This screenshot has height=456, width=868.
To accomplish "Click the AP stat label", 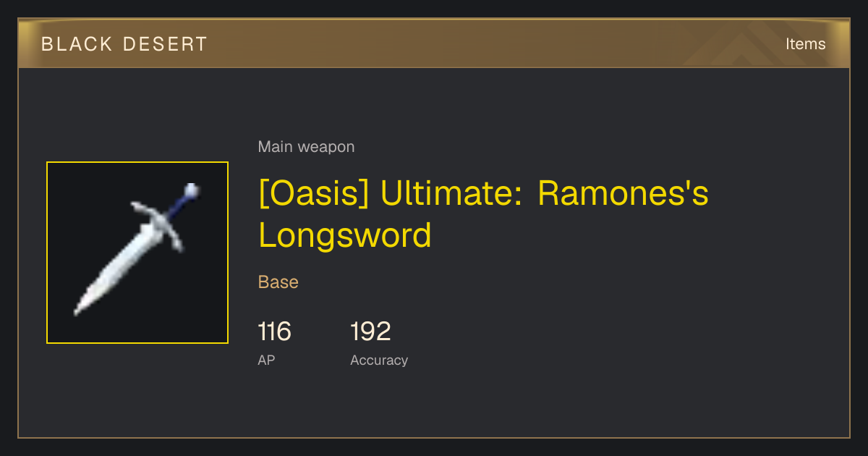I will coord(266,360).
